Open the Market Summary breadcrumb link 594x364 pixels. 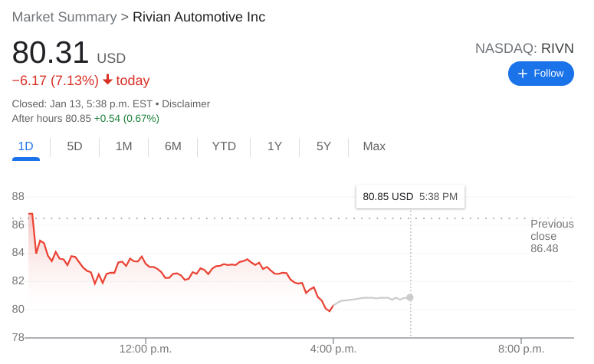[x=64, y=17]
